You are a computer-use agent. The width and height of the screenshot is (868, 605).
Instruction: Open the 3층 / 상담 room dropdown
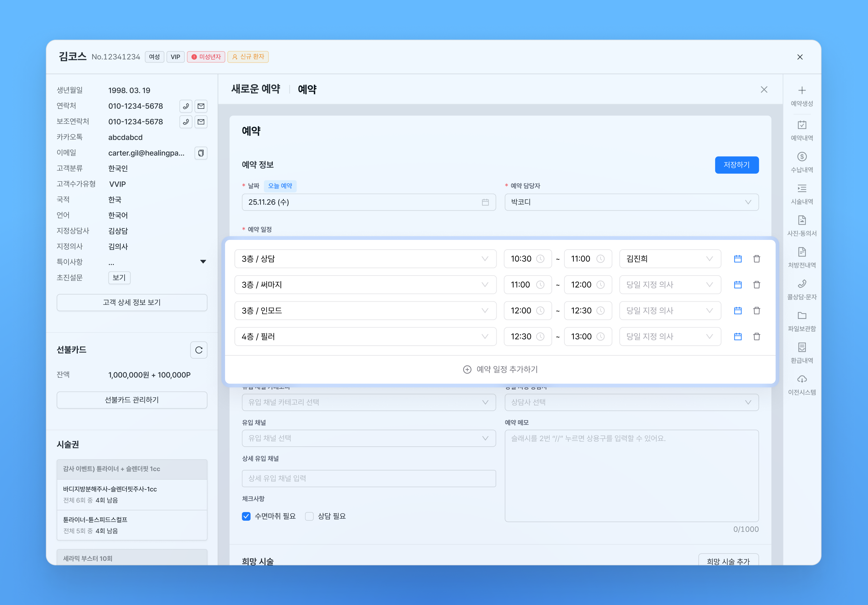[x=365, y=259]
